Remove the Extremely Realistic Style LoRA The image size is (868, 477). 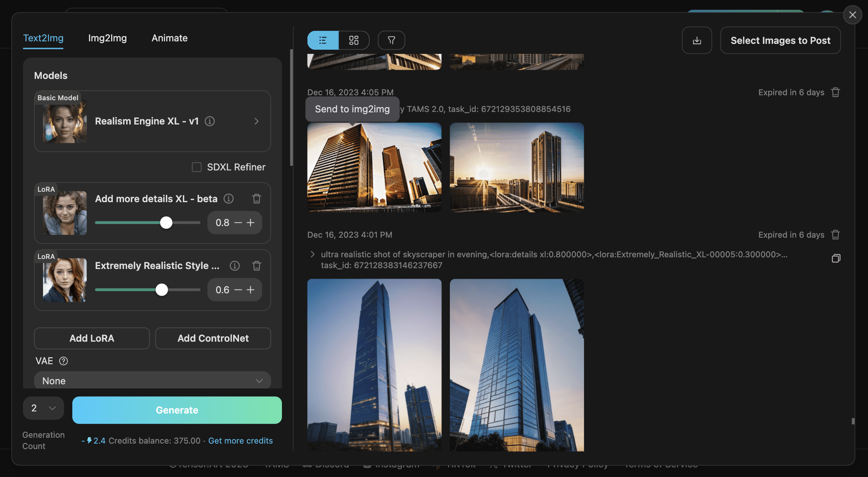pyautogui.click(x=256, y=266)
